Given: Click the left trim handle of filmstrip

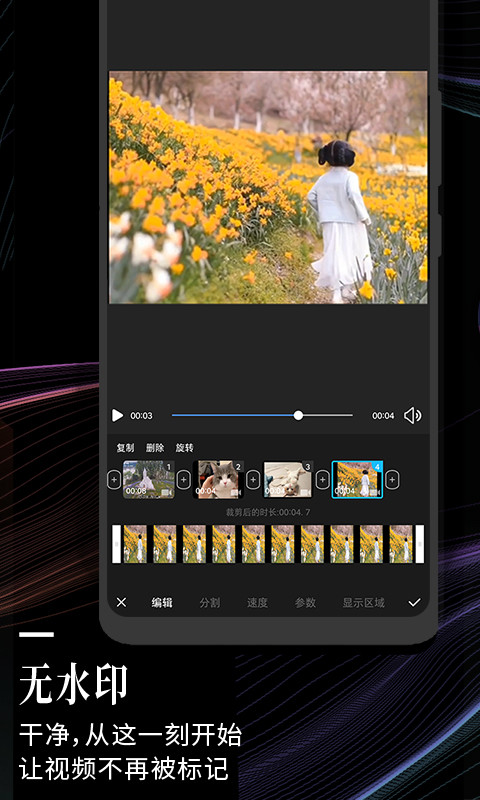Looking at the screenshot, I should coord(116,544).
